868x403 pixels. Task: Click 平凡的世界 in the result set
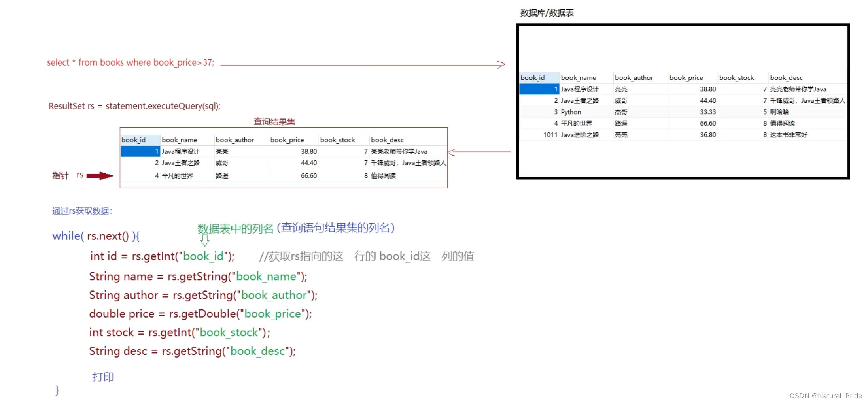(177, 176)
